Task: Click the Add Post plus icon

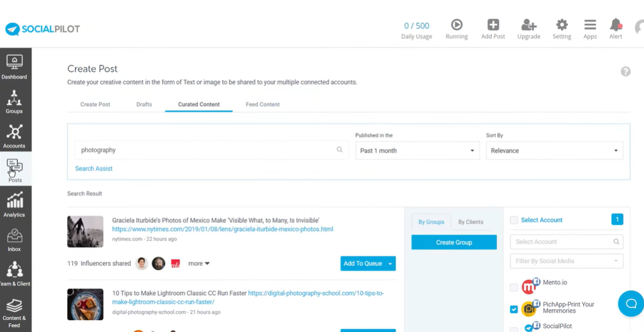Action: pyautogui.click(x=493, y=25)
